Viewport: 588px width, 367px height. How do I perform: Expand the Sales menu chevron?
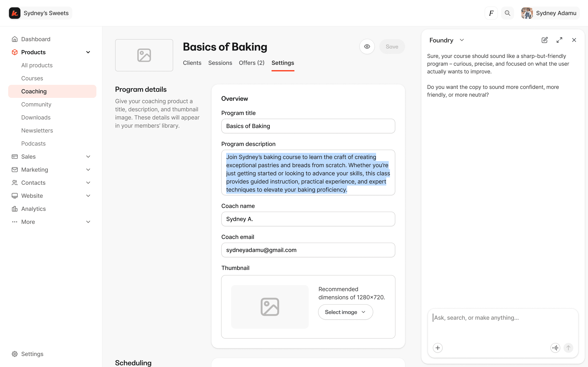[x=88, y=157]
